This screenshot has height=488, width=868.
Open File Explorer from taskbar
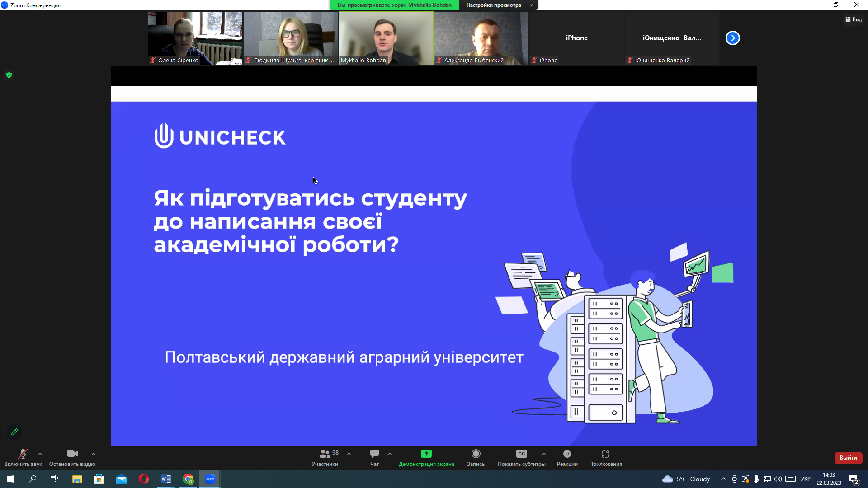(x=77, y=479)
